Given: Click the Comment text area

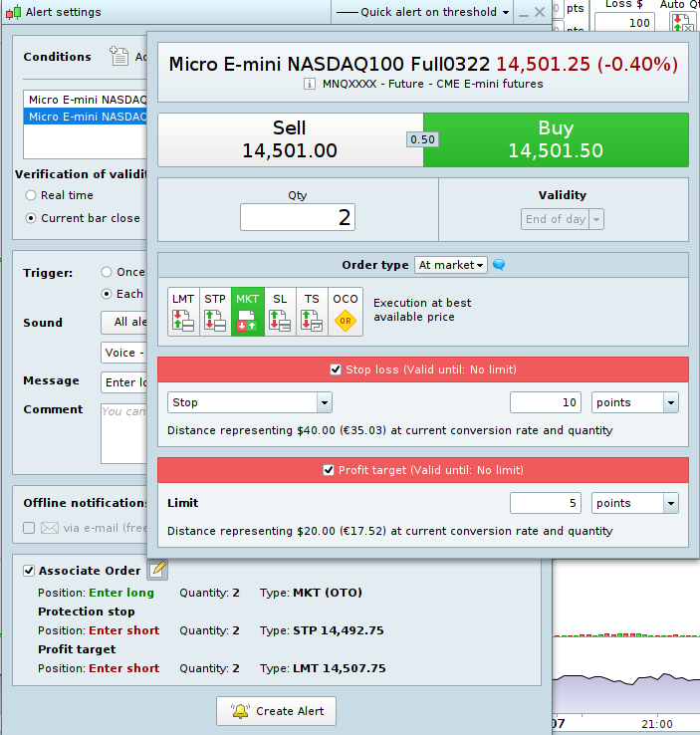Looking at the screenshot, I should [x=124, y=433].
